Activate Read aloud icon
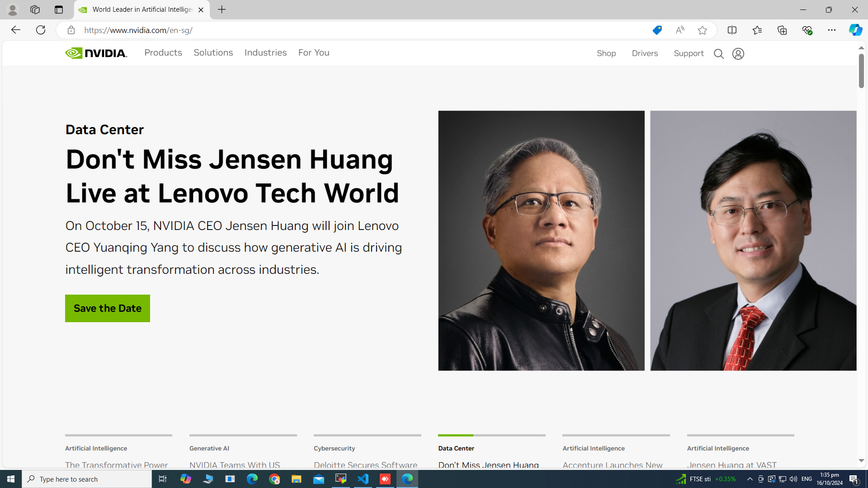This screenshot has height=488, width=868. [680, 30]
